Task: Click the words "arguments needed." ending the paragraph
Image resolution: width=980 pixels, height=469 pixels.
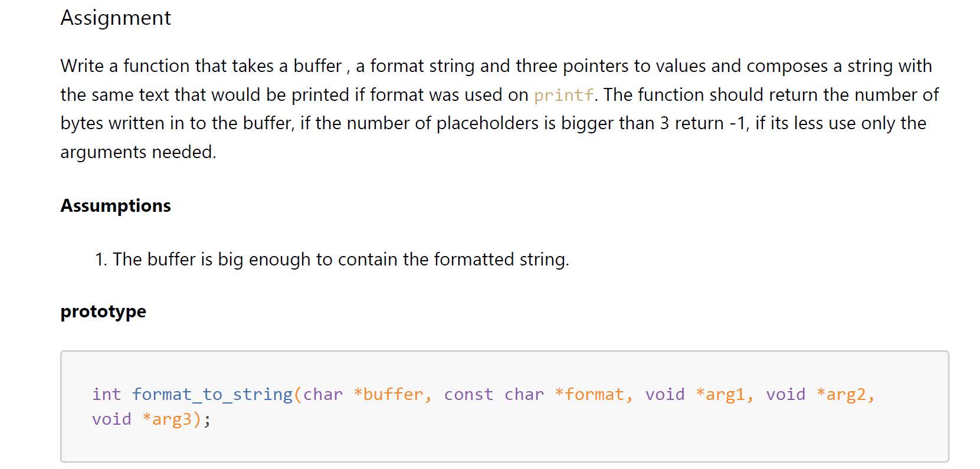Action: (138, 152)
